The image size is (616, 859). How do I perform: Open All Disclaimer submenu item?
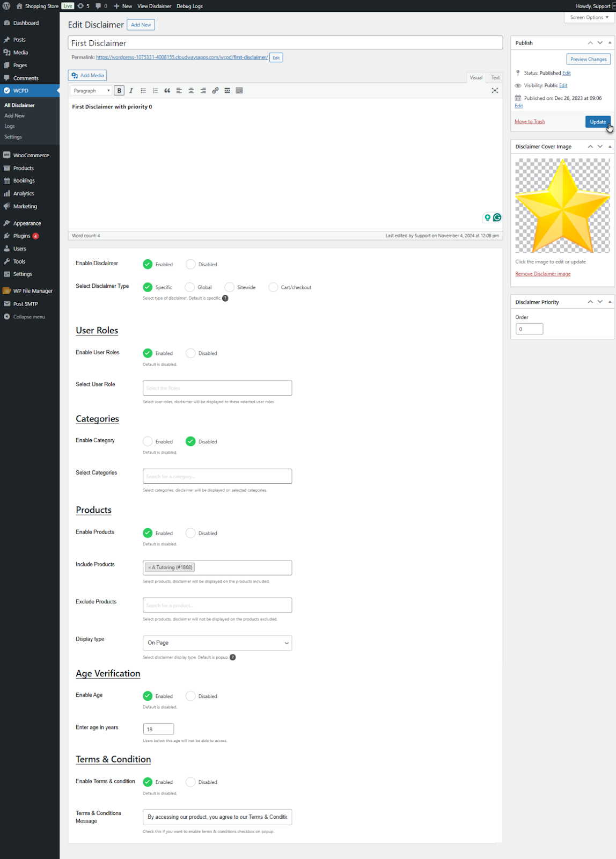(19, 105)
